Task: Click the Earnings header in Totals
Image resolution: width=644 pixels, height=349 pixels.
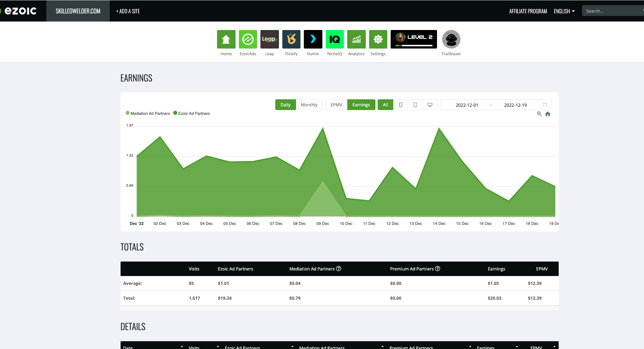Action: (496, 269)
